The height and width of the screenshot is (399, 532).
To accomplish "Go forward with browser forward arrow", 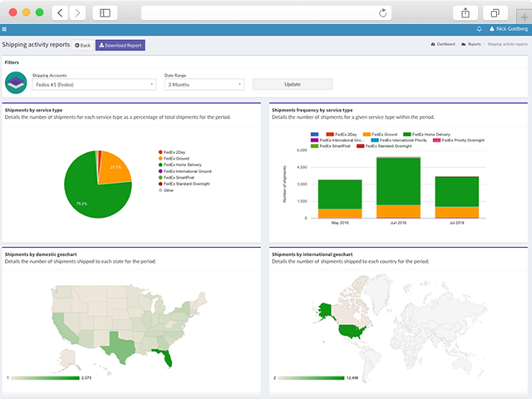I will tap(77, 13).
